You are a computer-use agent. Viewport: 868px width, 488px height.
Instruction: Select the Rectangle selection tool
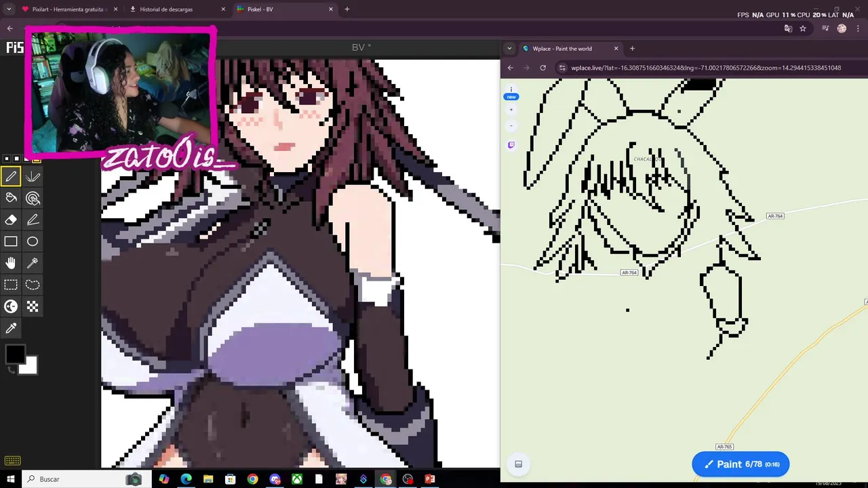pos(11,285)
